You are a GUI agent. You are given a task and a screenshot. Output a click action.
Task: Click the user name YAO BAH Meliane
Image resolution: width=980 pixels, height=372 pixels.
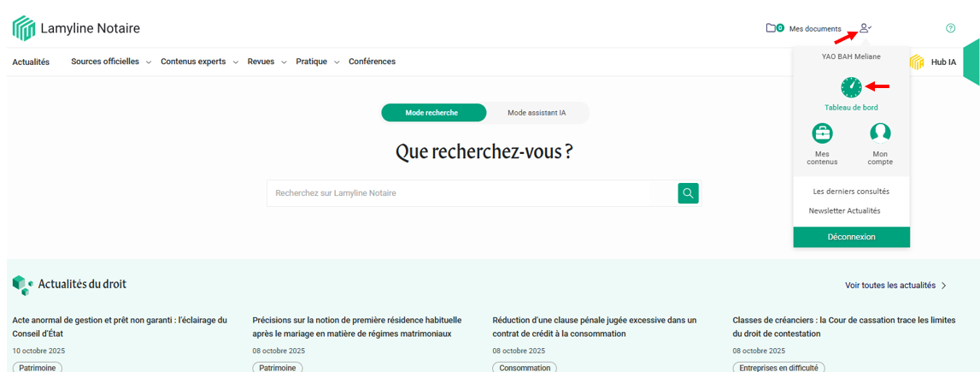[851, 56]
